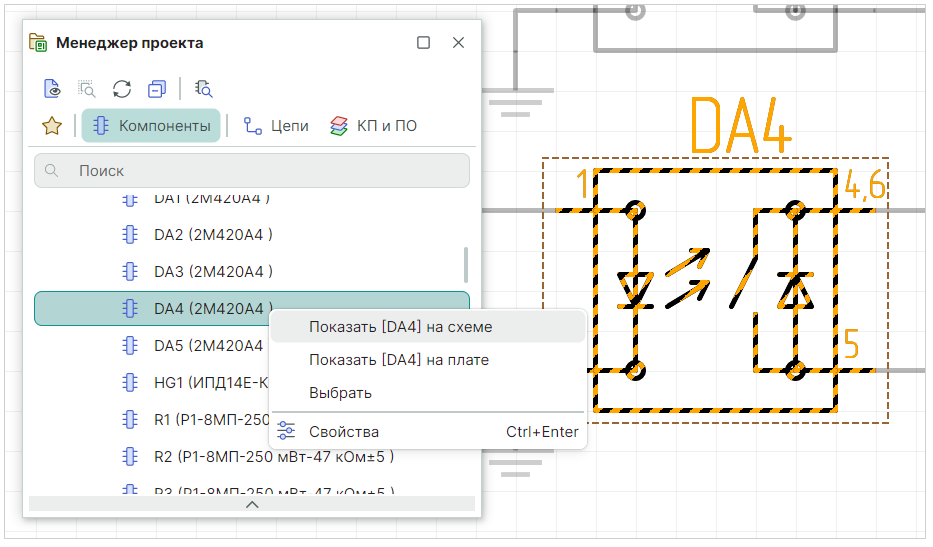The width and height of the screenshot is (933, 547).
Task: Click the favorites star icon
Action: click(52, 126)
